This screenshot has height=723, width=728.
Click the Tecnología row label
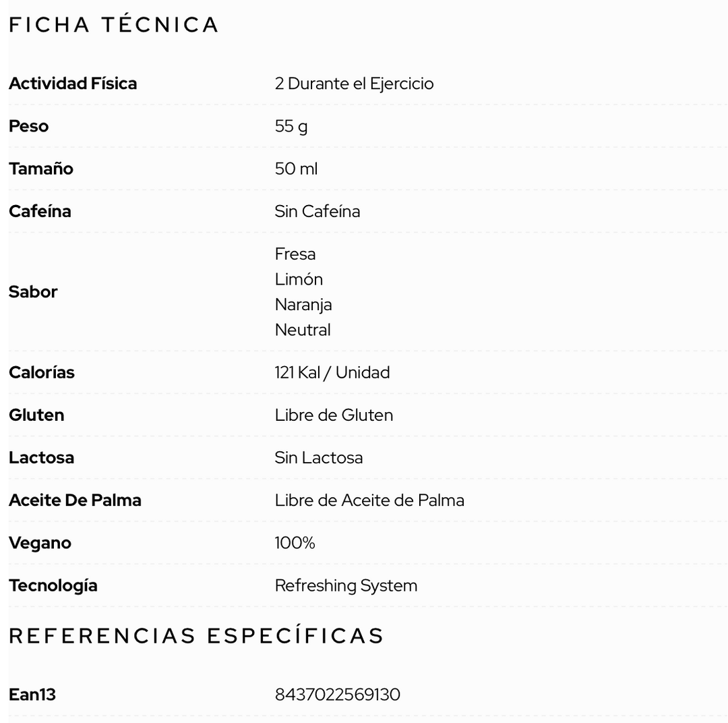[x=53, y=585]
